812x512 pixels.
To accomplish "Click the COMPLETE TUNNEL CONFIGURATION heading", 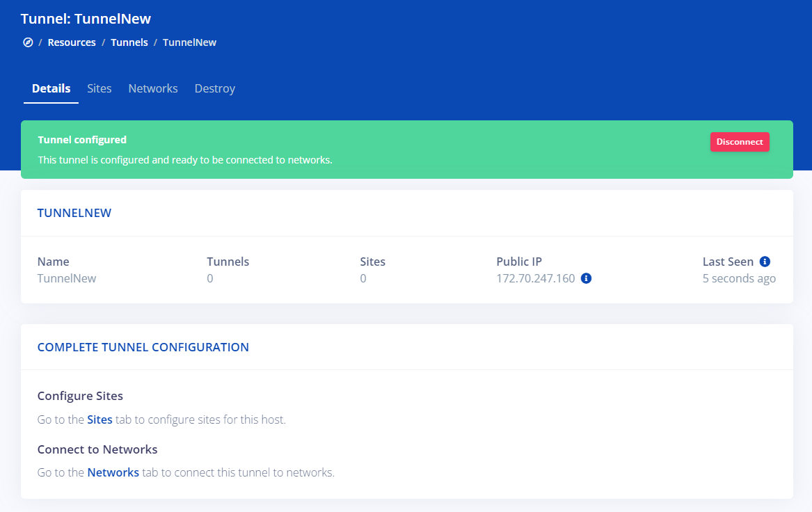I will point(143,347).
